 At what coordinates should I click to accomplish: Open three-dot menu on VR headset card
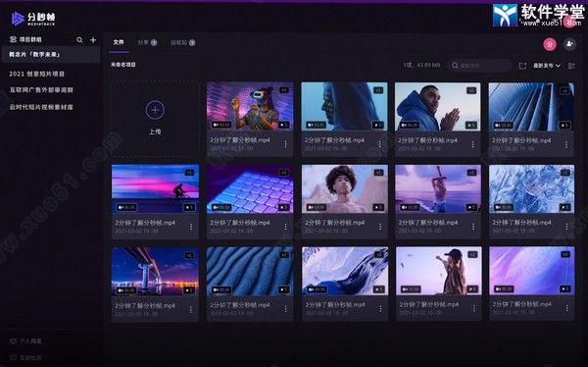click(286, 144)
